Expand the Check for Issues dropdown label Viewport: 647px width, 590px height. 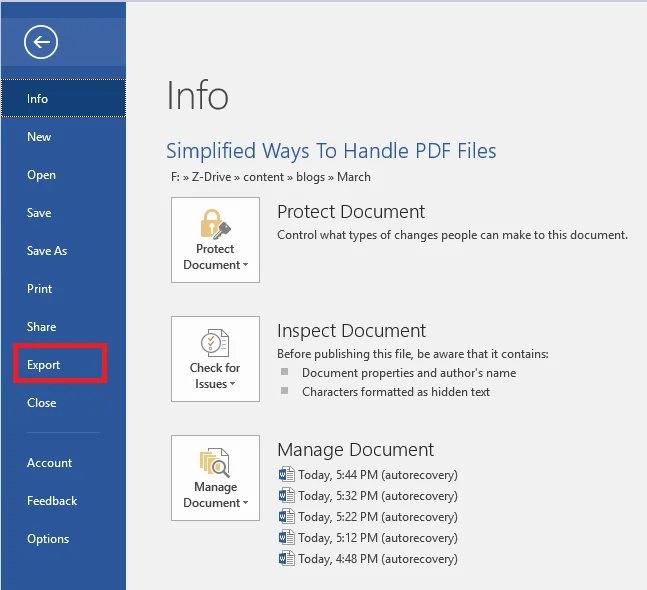click(215, 376)
